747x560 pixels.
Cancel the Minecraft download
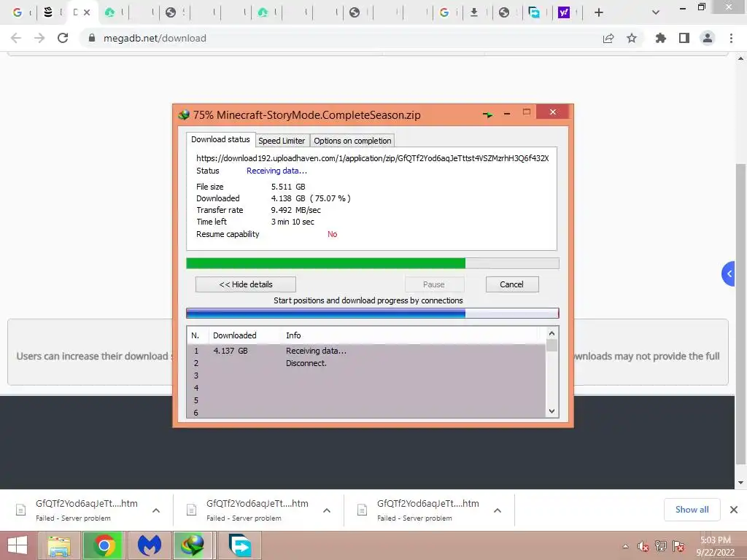coord(511,284)
